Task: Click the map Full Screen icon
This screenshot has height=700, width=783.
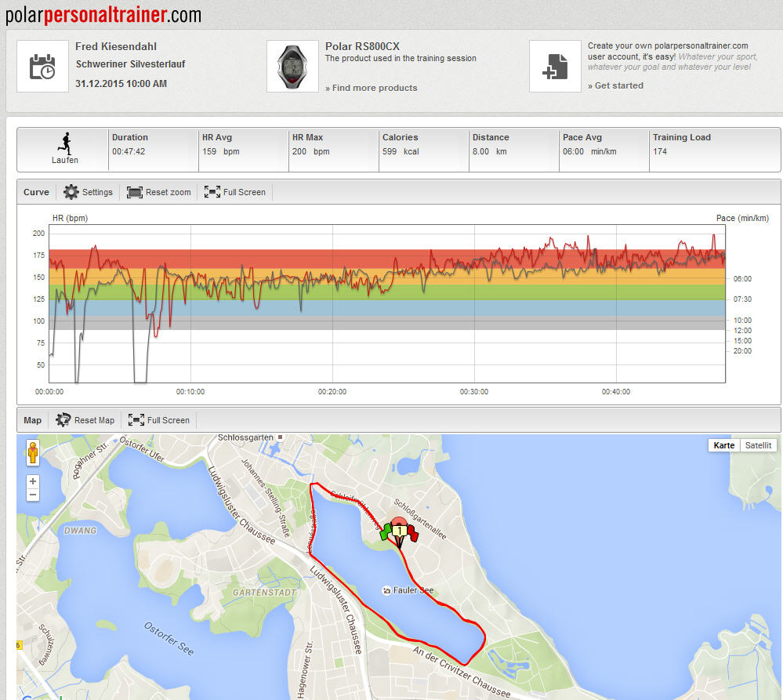Action: point(136,420)
